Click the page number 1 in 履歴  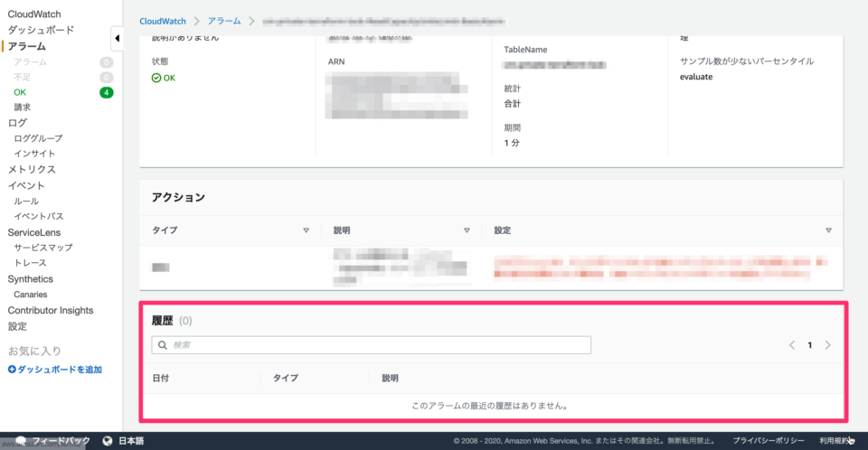810,345
